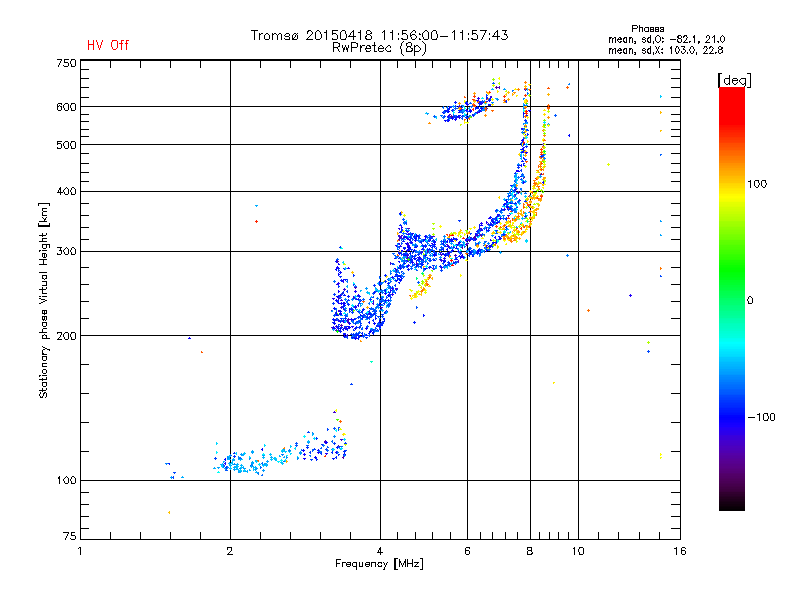Click the '[deg]' colorbar unit label
The image size is (800, 600).
pyautogui.click(x=734, y=80)
